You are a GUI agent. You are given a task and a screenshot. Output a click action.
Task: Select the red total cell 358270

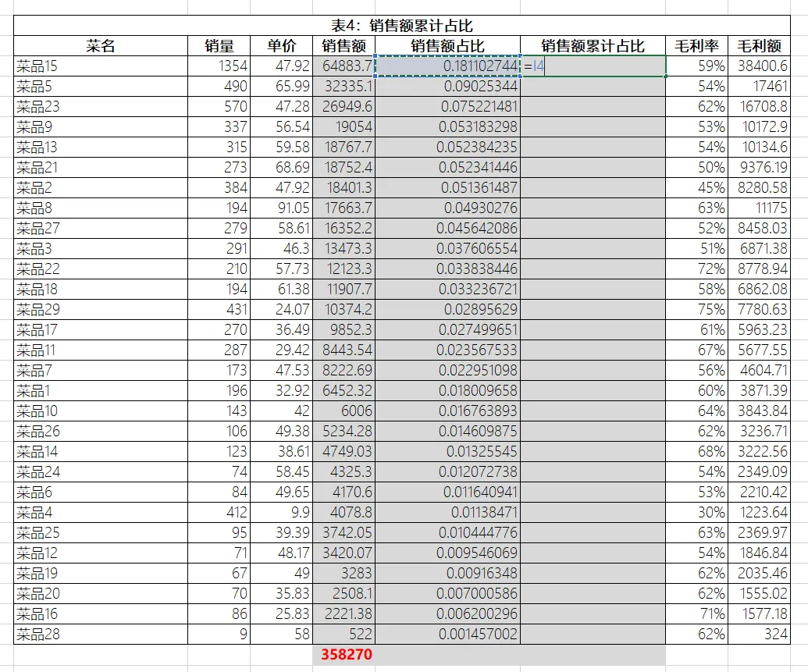click(343, 654)
